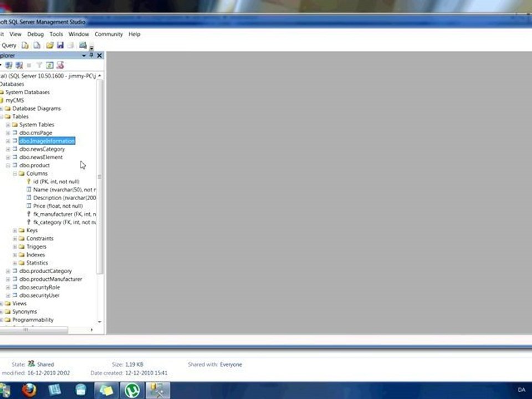Viewport: 532px width, 399px height.
Task: Open Object Explorer window position dropdown
Action: (x=84, y=55)
